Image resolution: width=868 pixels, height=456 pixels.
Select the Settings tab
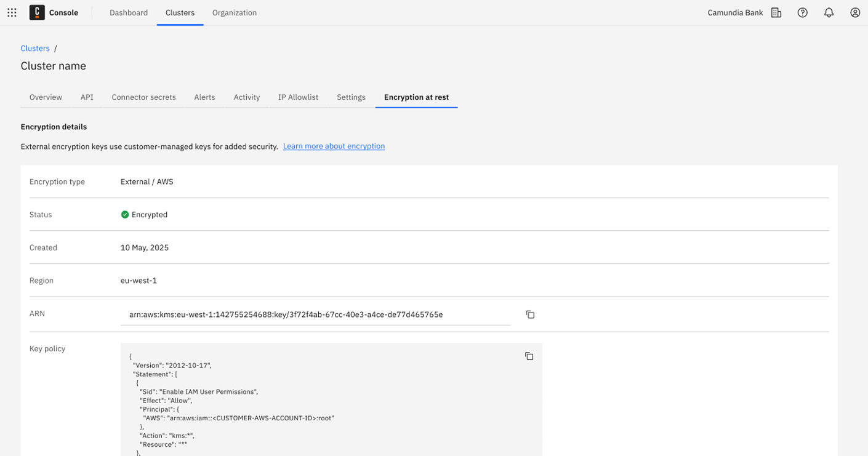(350, 97)
